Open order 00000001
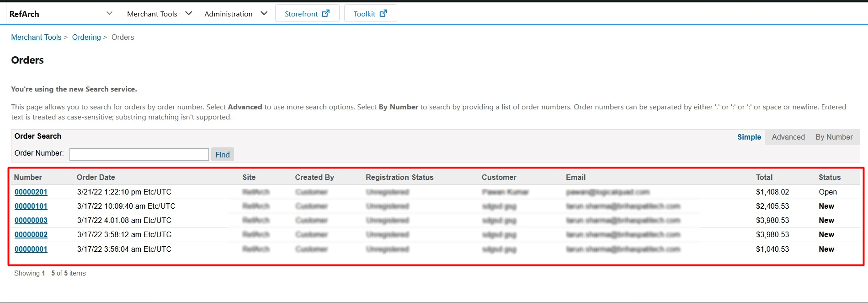 click(x=31, y=249)
